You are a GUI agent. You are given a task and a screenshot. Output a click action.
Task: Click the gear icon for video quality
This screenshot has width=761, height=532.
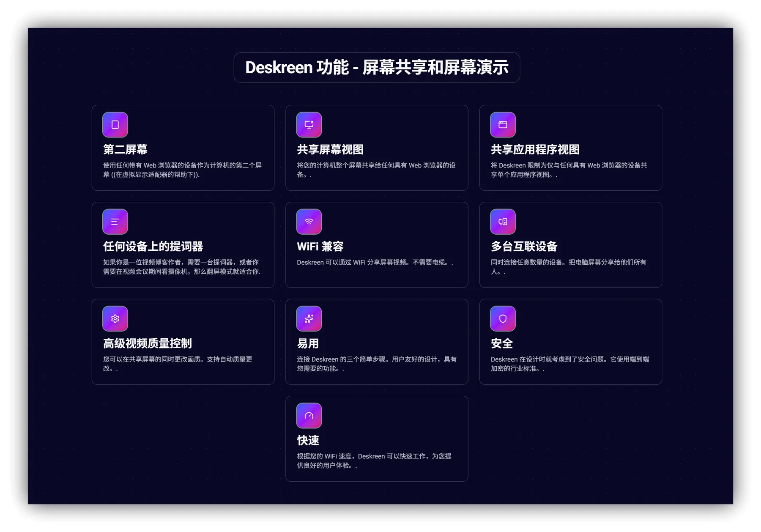[115, 318]
